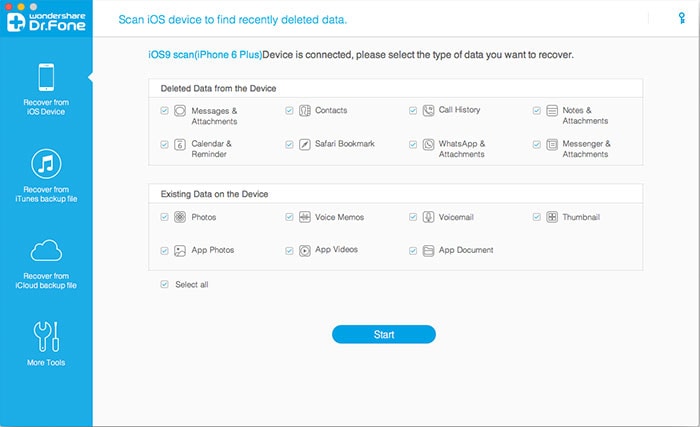Screen dimensions: 700x427
Task: Uncheck the Notes & Attachments checkbox
Action: 537,110
